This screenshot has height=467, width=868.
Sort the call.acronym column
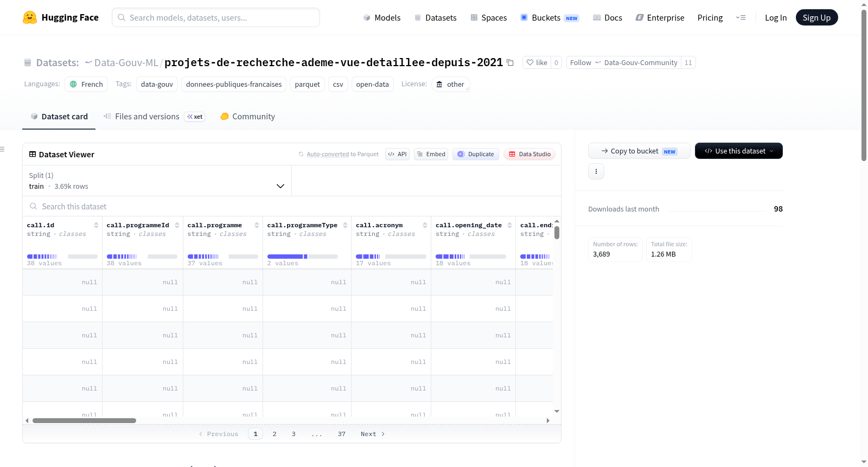click(x=425, y=225)
